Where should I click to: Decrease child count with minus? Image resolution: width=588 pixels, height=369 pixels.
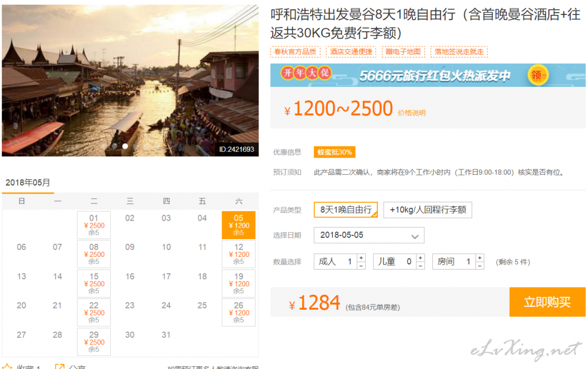(420, 266)
